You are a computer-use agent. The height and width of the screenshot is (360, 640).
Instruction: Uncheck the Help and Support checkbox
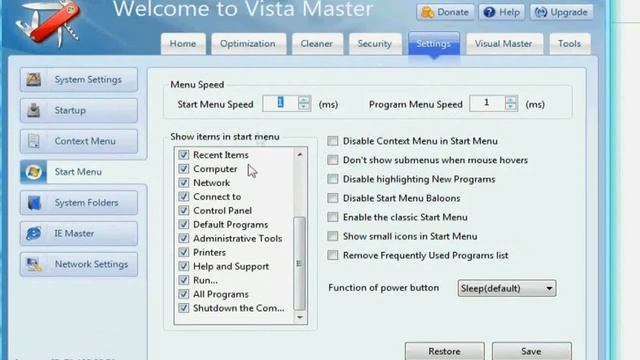(184, 266)
